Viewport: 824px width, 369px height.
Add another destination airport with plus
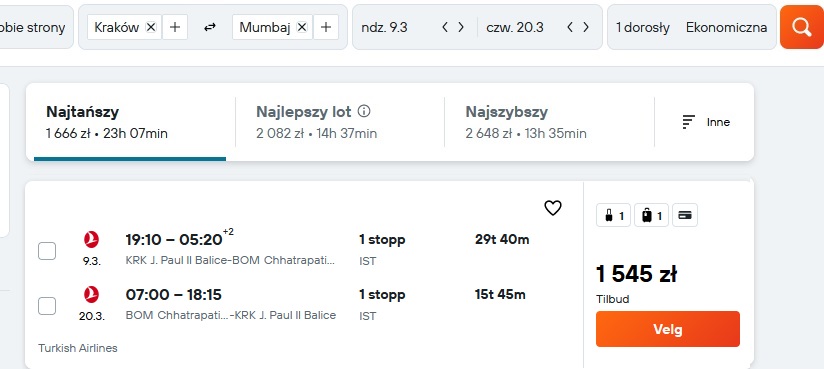coord(326,27)
